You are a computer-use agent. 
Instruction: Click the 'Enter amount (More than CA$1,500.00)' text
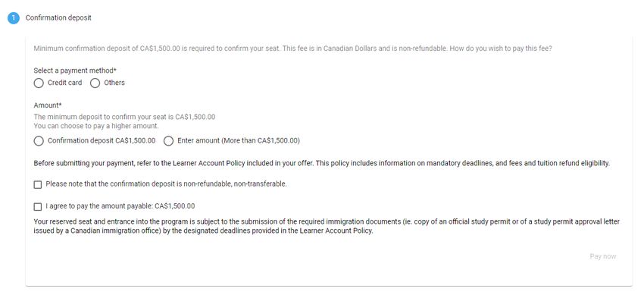[x=239, y=140]
